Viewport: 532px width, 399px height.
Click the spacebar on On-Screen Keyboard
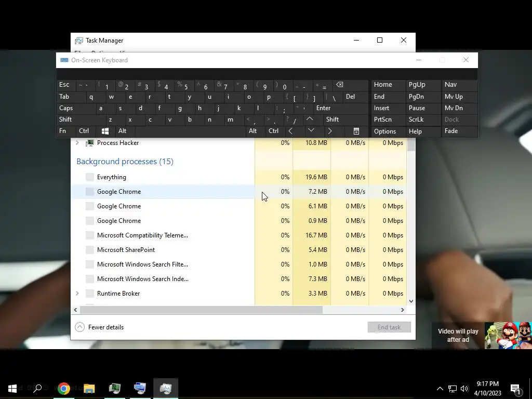[190, 131]
